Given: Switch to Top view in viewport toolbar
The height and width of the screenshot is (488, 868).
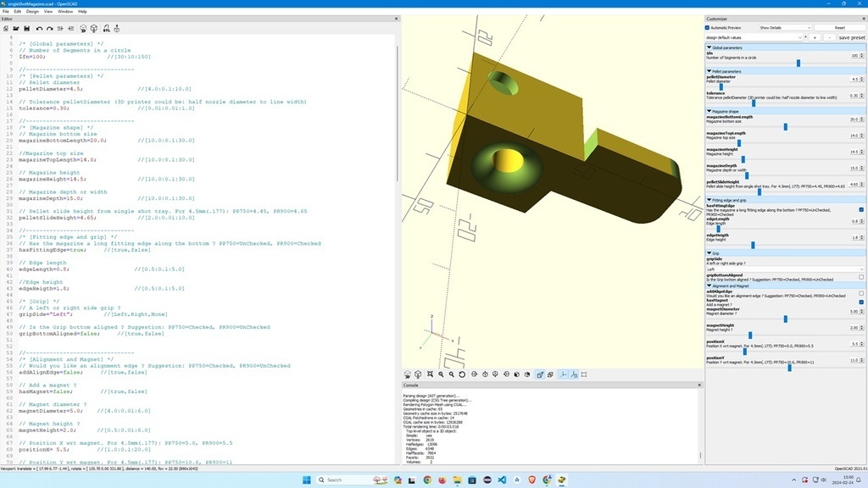Looking at the screenshot, I should tap(486, 374).
